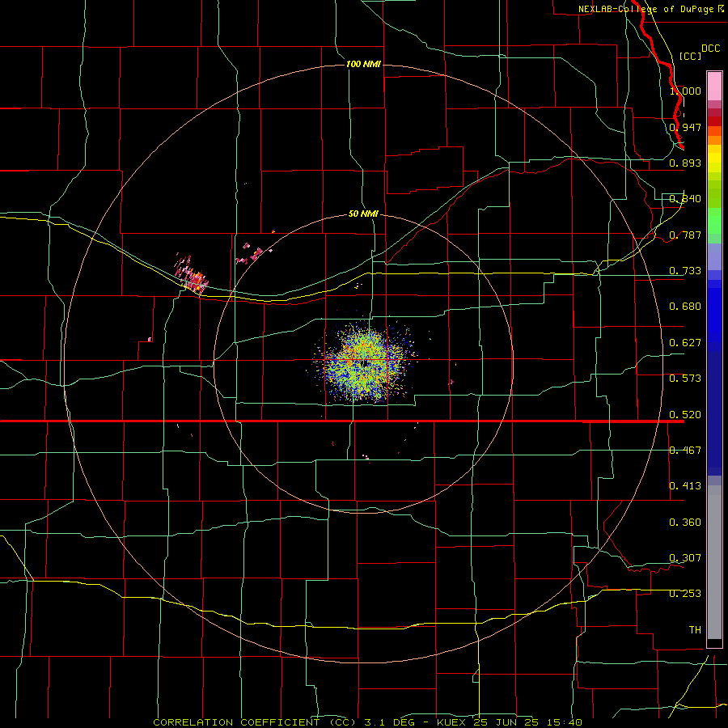Click the [CC] label above the color scale
728x728 pixels.
point(690,56)
